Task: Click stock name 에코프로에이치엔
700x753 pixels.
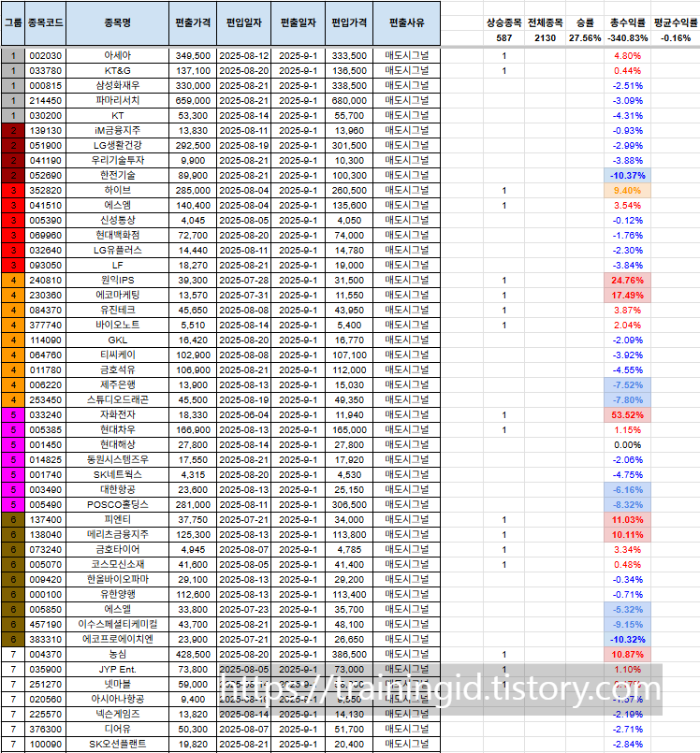Action: (117, 639)
